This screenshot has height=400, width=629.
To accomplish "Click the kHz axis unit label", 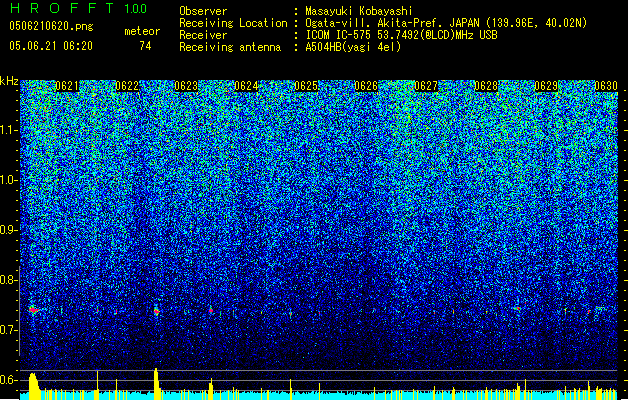I will (x=9, y=81).
